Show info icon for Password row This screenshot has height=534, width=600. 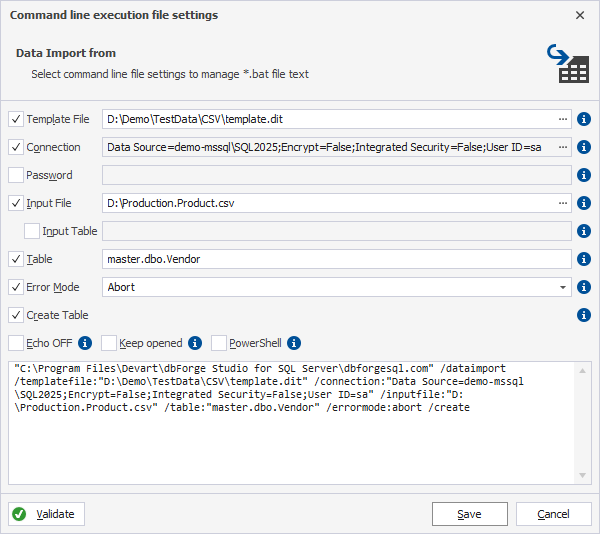pyautogui.click(x=584, y=175)
